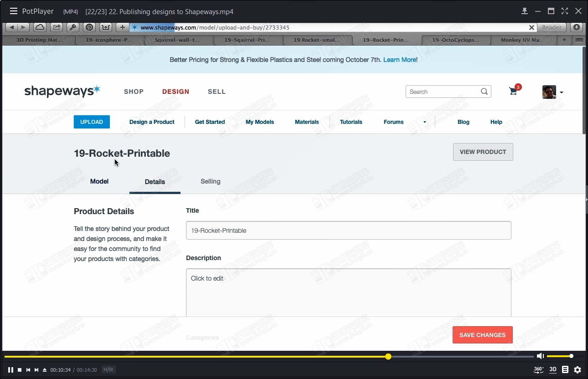Open the shopping cart icon
Viewport: 588px width, 379px height.
click(x=514, y=91)
